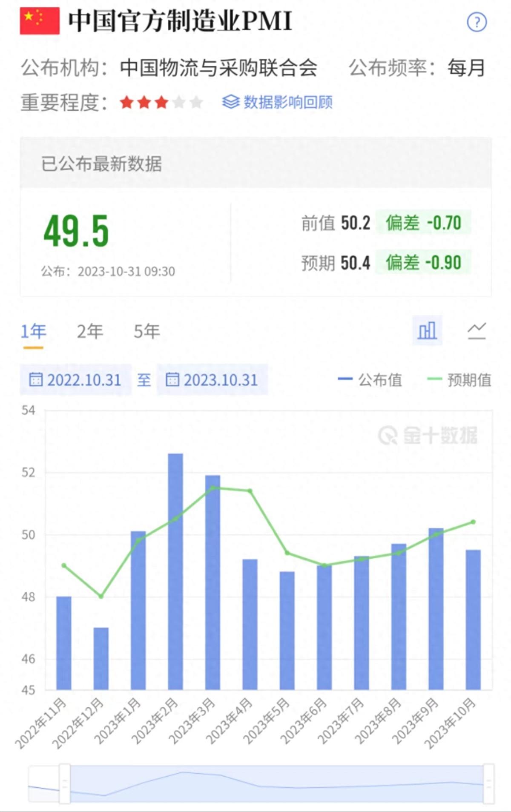Click the 2023年2月 bar in chart
The image size is (511, 812).
[x=175, y=571]
